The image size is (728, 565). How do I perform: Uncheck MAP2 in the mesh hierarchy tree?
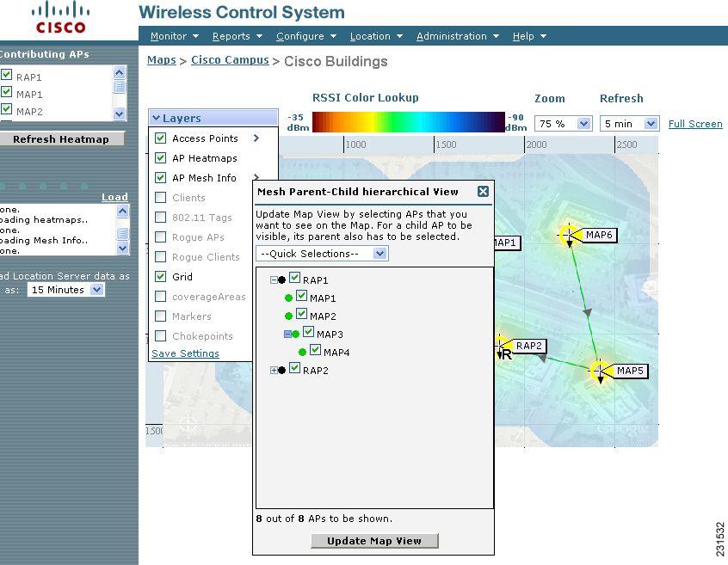301,314
